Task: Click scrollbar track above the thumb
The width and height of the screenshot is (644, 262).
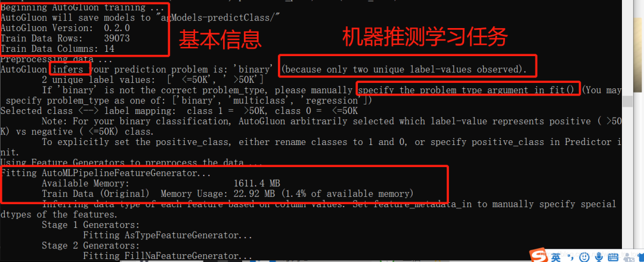Action: (x=627, y=47)
